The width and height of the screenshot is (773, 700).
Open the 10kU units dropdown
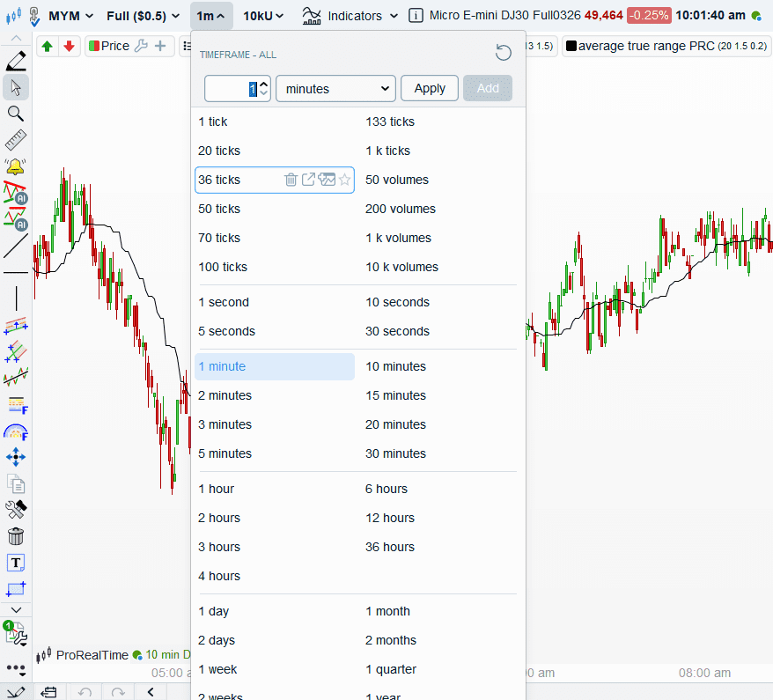(x=263, y=16)
